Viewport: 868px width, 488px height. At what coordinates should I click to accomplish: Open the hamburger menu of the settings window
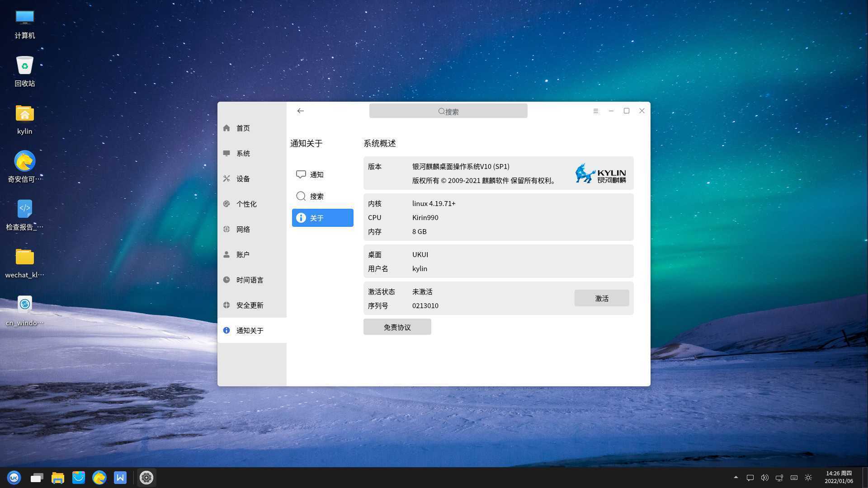coord(596,111)
